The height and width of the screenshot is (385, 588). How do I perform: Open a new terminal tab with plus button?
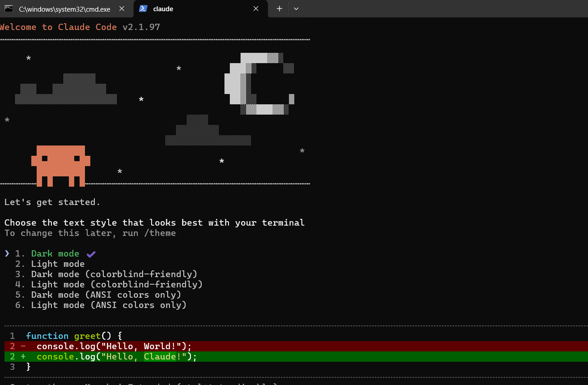[x=279, y=9]
